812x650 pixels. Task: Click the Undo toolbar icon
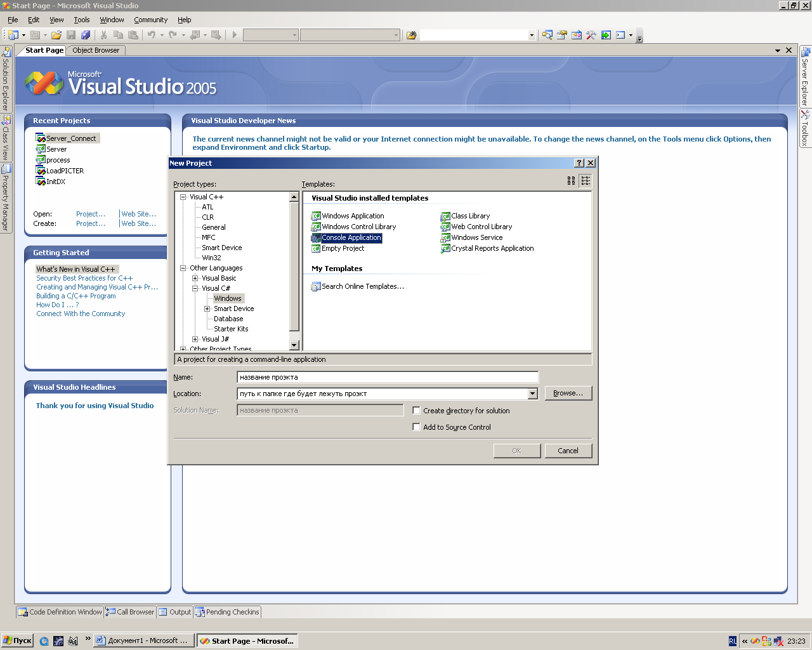152,35
